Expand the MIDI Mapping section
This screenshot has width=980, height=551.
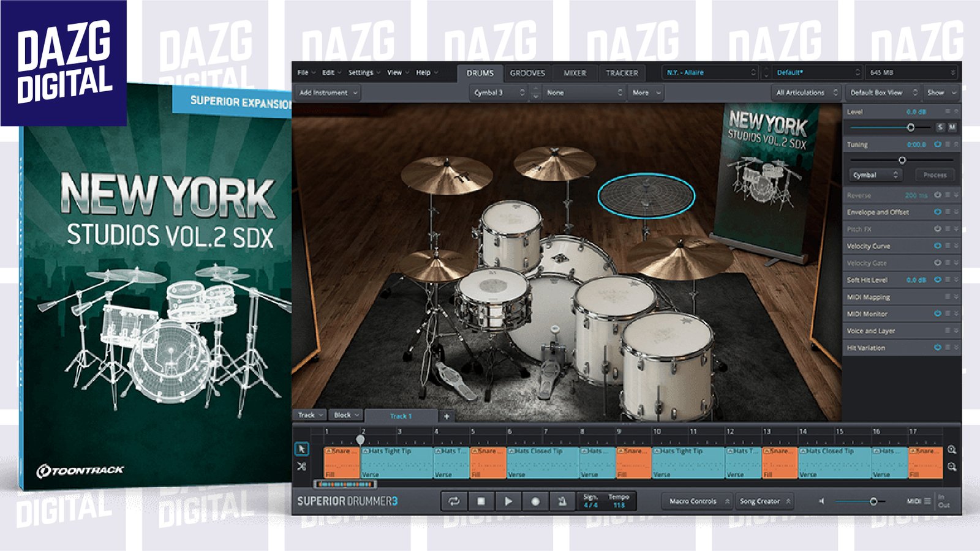[956, 297]
